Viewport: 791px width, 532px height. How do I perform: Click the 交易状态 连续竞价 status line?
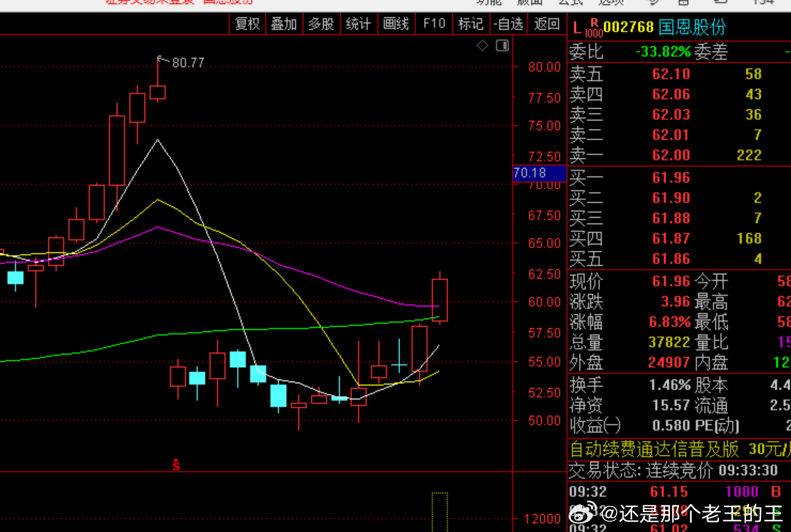(673, 471)
